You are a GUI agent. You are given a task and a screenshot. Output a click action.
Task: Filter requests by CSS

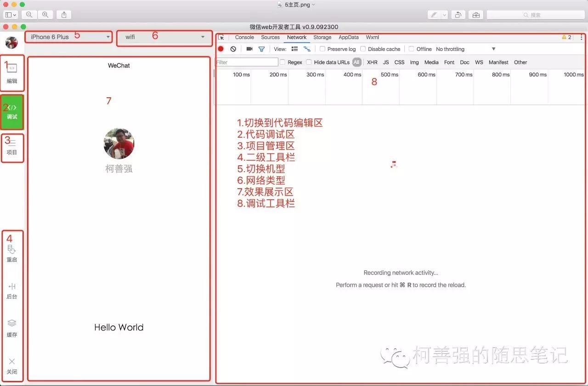400,62
